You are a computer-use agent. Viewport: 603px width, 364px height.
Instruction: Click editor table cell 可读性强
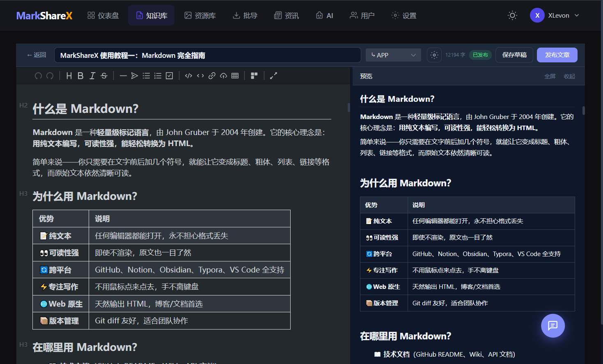(x=61, y=253)
